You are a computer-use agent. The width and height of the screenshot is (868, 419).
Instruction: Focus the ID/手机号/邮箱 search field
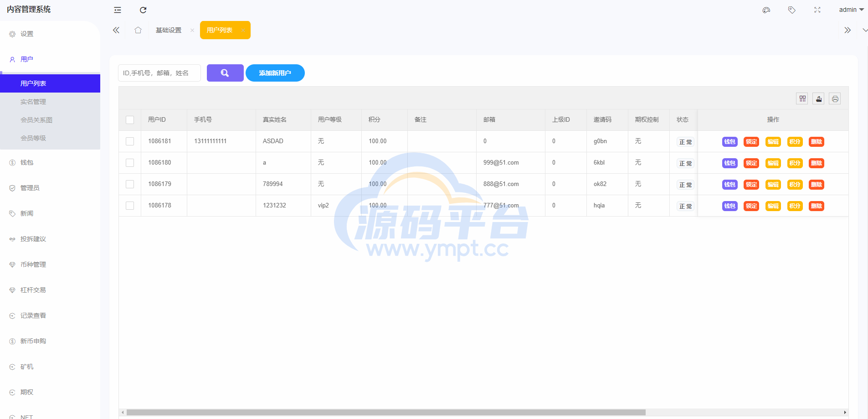point(159,73)
